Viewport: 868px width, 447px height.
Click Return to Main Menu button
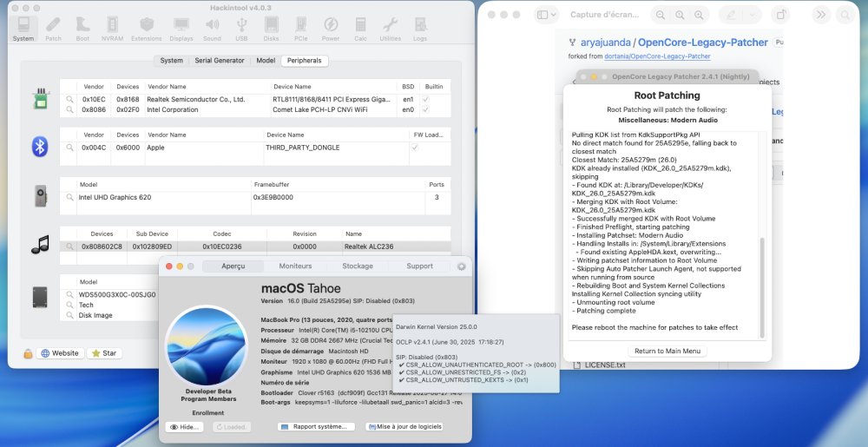[x=667, y=352]
